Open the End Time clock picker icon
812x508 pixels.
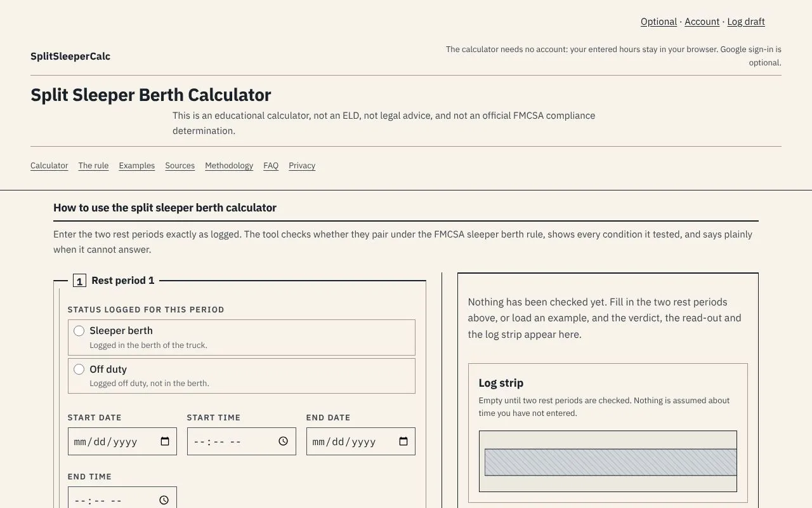point(164,500)
